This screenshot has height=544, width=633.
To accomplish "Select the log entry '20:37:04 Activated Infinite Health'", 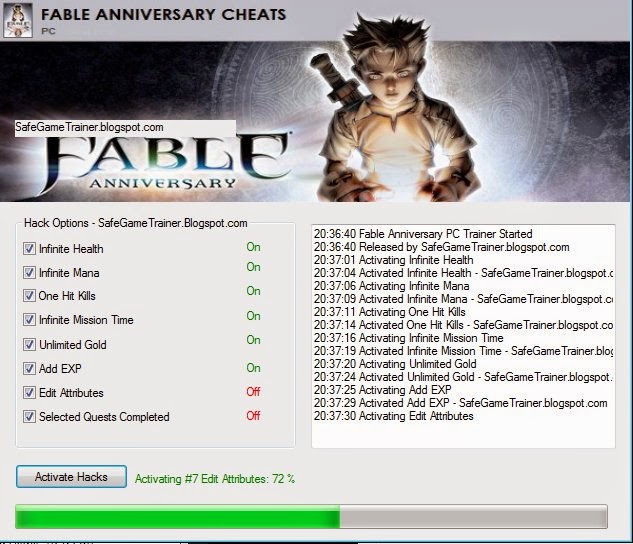I will (463, 273).
